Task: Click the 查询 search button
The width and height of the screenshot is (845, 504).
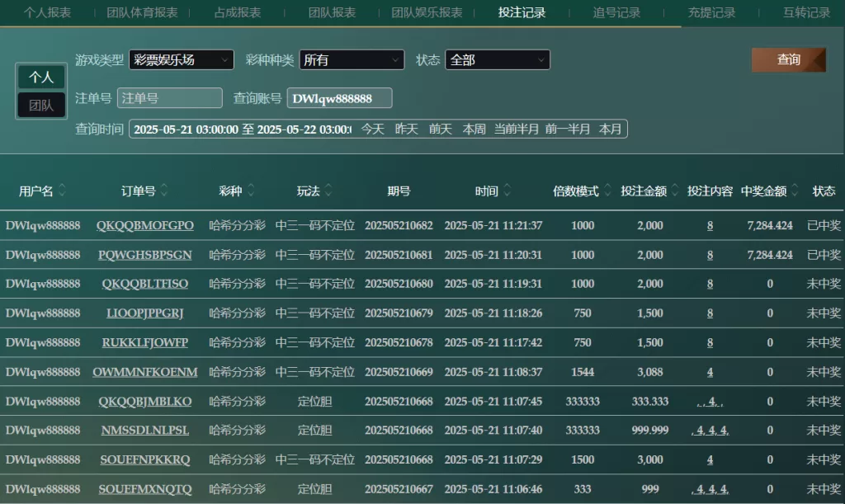Action: tap(788, 59)
